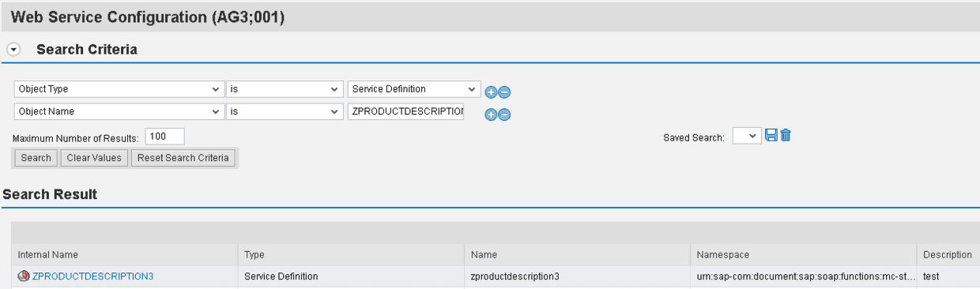Save the current search with disk icon
Image resolution: width=980 pixels, height=289 pixels.
[772, 135]
